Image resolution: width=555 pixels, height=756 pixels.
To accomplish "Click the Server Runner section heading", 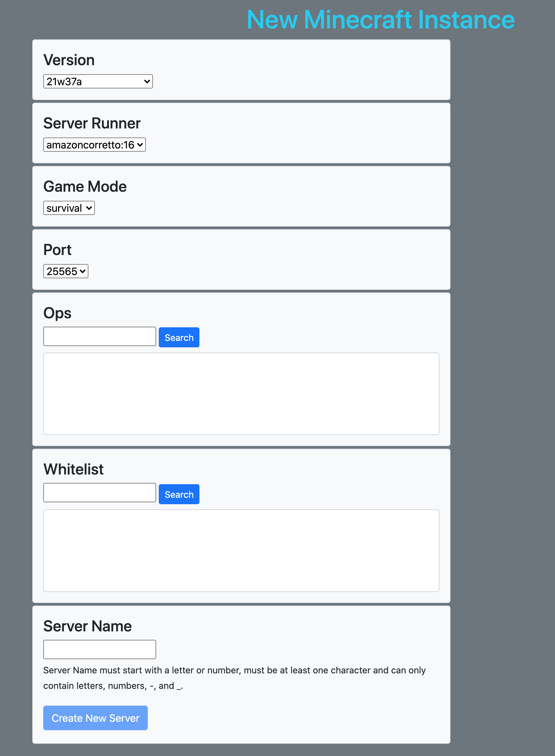I will (x=92, y=123).
